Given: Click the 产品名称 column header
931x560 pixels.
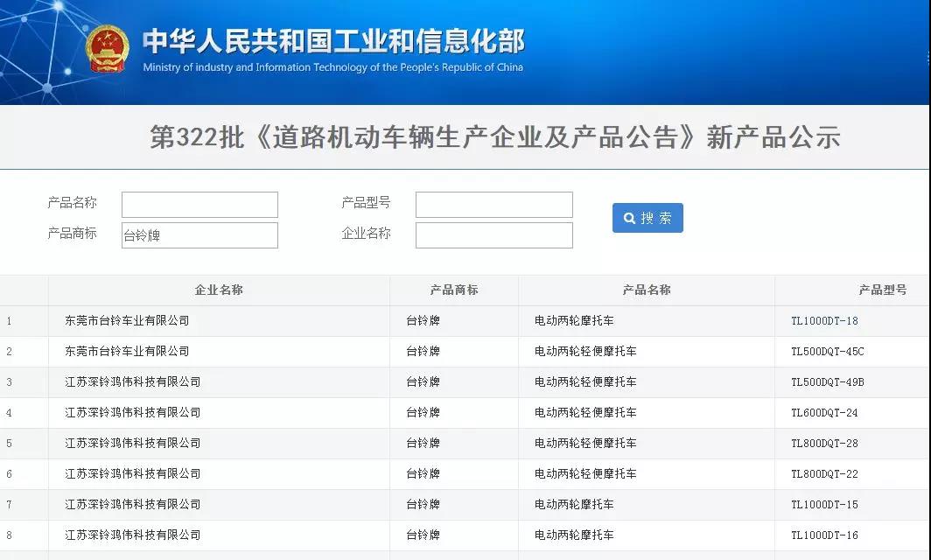Looking at the screenshot, I should point(647,290).
